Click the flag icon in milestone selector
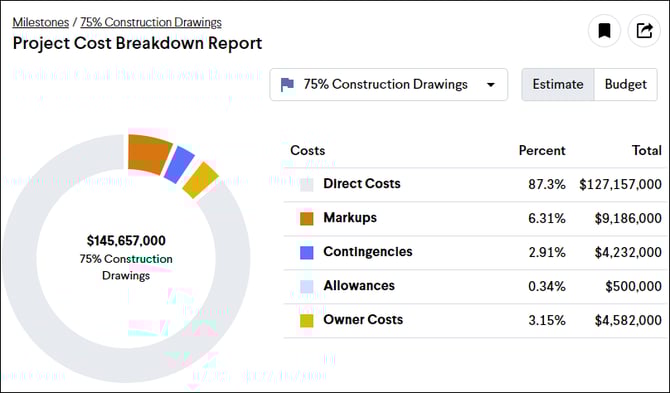 pyautogui.click(x=287, y=85)
